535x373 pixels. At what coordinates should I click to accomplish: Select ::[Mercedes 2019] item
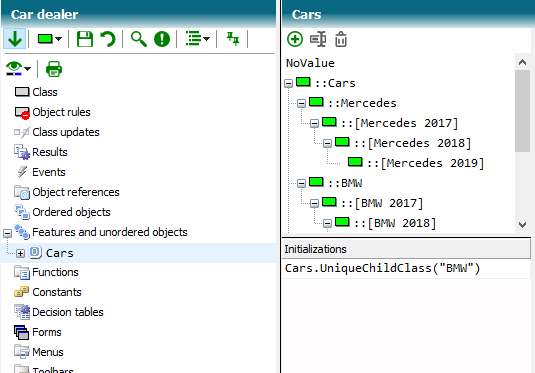[425, 163]
